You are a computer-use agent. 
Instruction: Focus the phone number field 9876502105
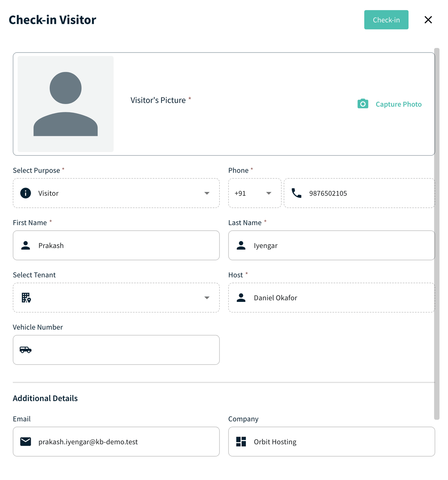click(x=359, y=193)
